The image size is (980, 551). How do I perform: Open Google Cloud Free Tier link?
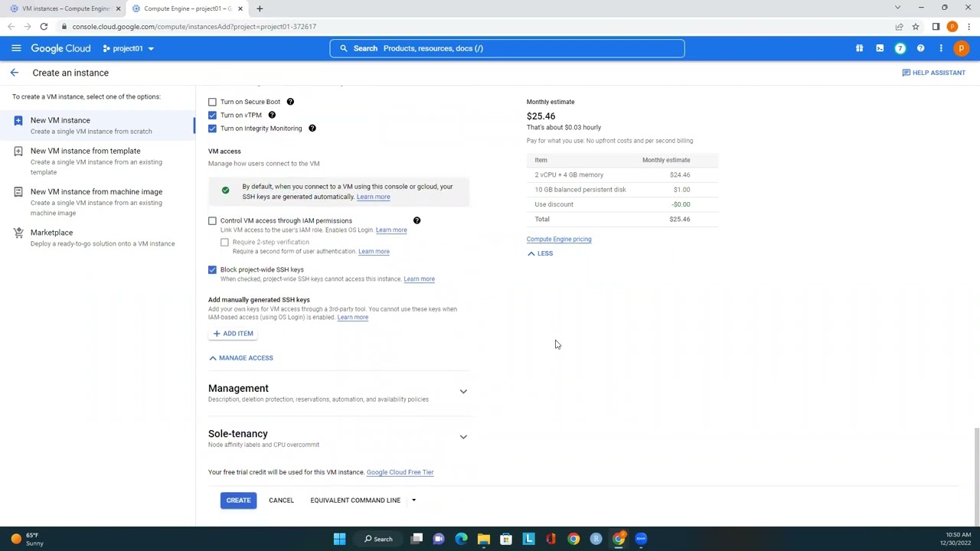(400, 472)
